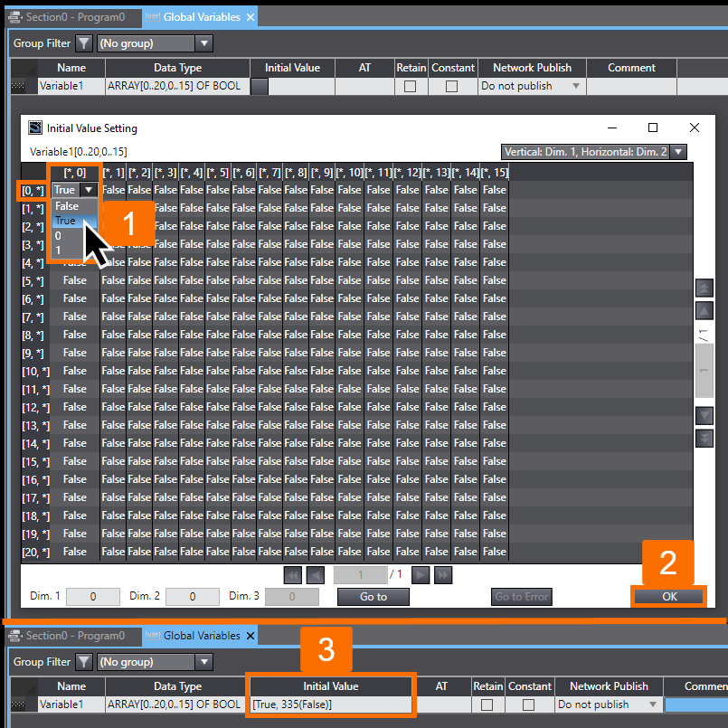Image resolution: width=728 pixels, height=728 pixels.
Task: Click the Group Filter funnel icon
Action: (83, 43)
